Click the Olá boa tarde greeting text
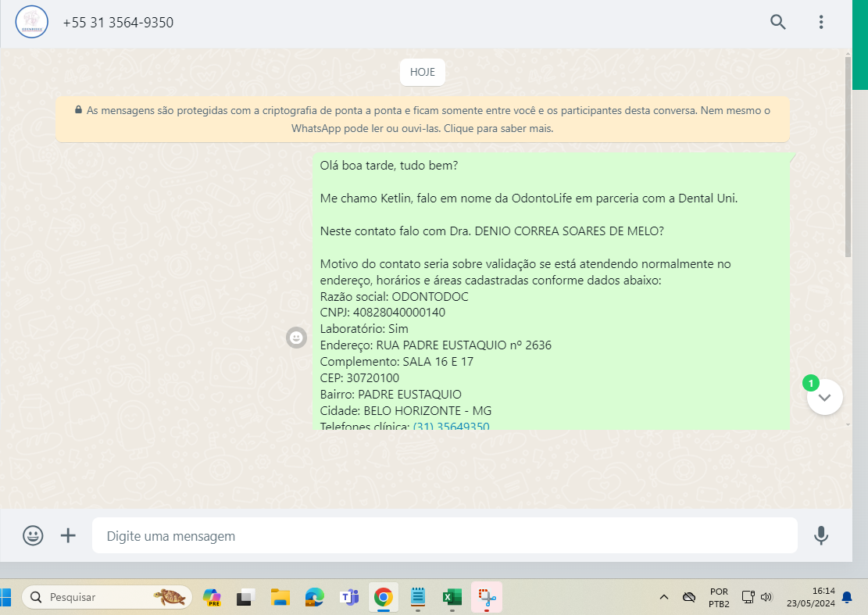 click(388, 166)
